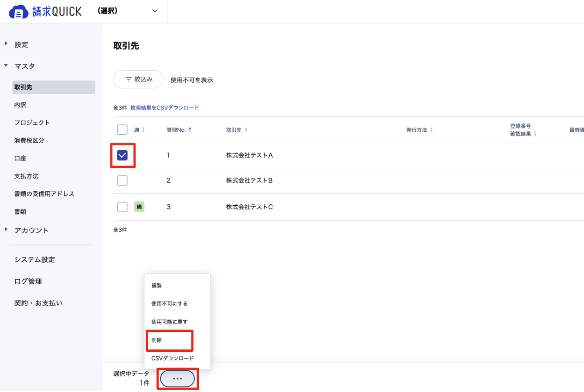
Task: Click 管理No. 2 cell
Action: 169,181
